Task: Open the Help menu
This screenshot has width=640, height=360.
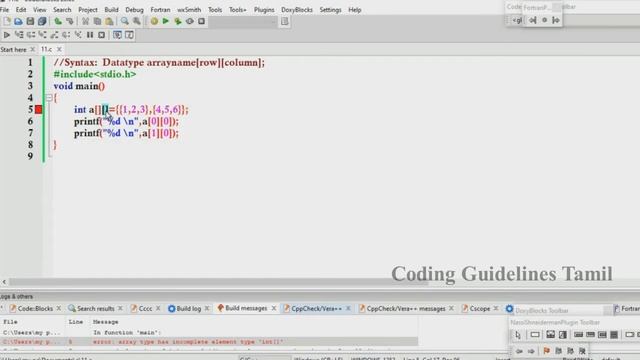Action: click(x=355, y=10)
